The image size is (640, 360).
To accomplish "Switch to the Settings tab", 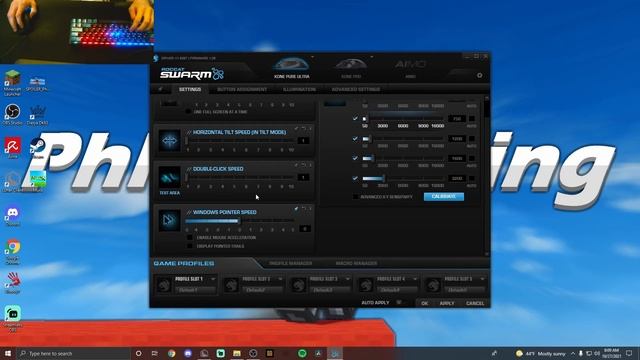I will 190,89.
